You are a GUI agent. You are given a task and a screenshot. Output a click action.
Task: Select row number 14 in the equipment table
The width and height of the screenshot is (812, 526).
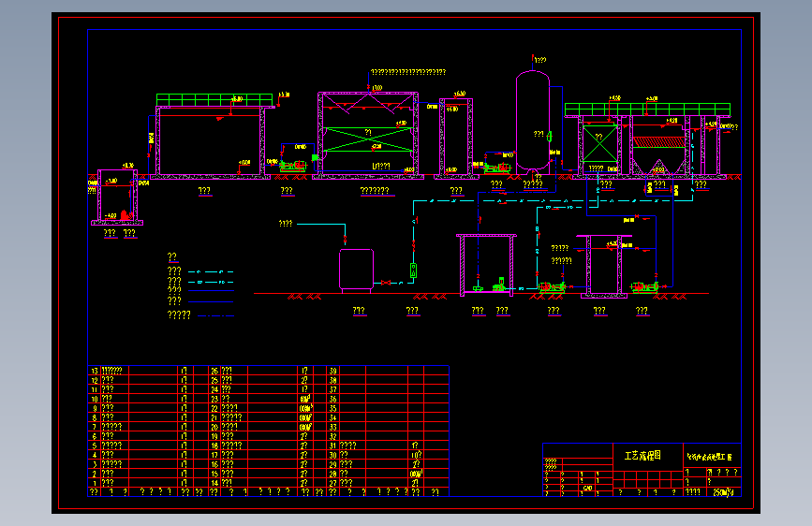[x=214, y=483]
